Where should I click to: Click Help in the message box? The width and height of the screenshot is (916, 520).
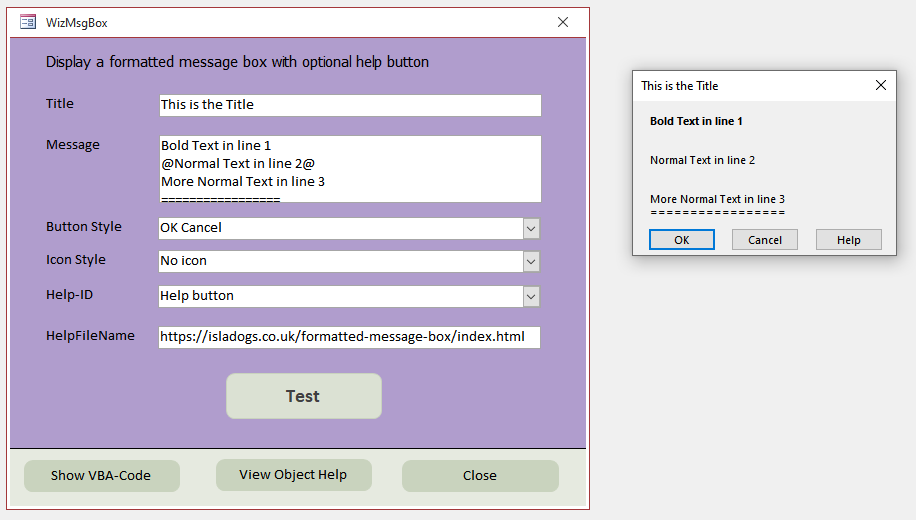coord(849,240)
